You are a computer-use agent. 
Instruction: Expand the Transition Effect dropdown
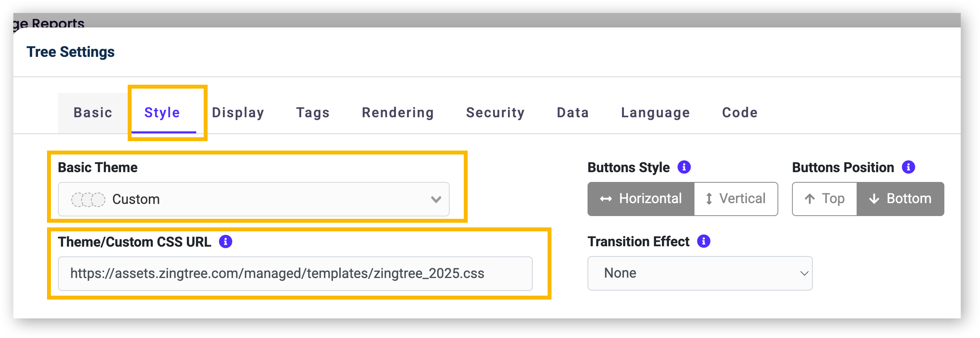click(700, 273)
